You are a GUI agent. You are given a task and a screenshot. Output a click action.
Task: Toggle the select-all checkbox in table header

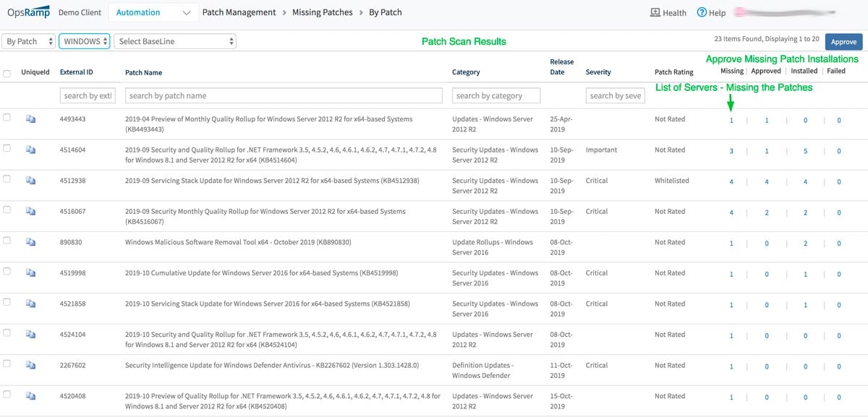coord(7,73)
